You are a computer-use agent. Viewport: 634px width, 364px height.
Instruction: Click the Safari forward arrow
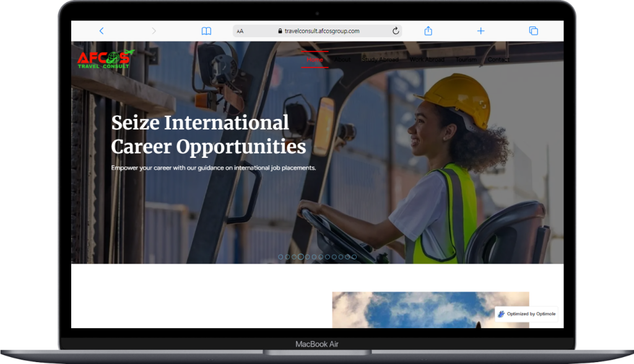154,31
